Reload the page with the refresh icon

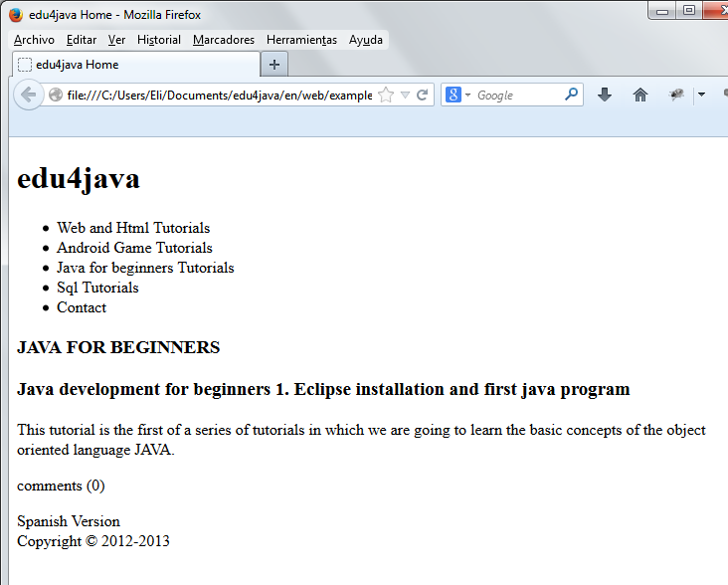pyautogui.click(x=422, y=96)
